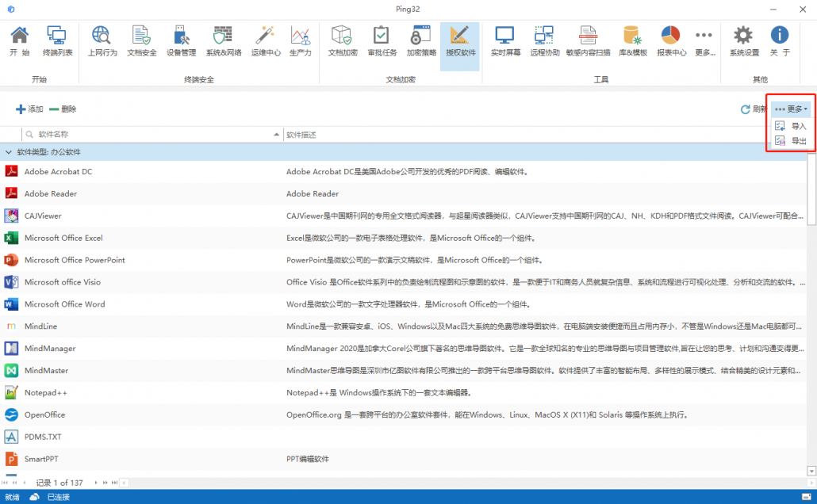Click the status bar icon at the far right

point(807,497)
